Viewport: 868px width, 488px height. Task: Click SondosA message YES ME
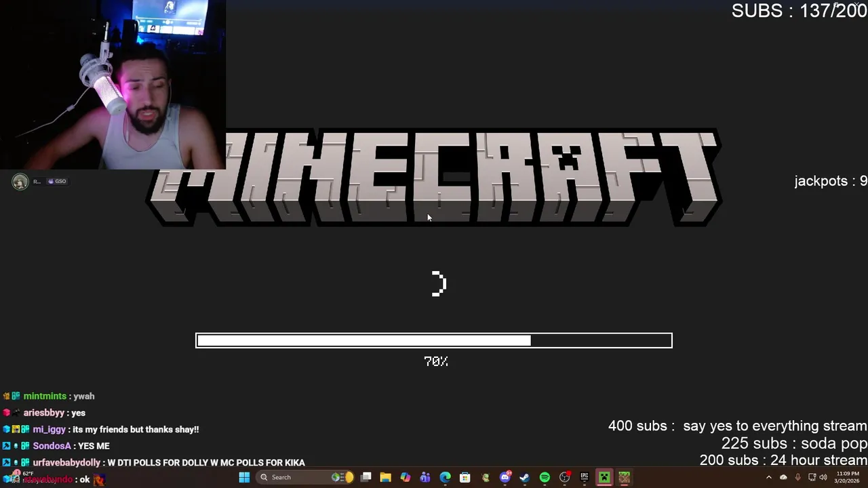tap(56, 446)
